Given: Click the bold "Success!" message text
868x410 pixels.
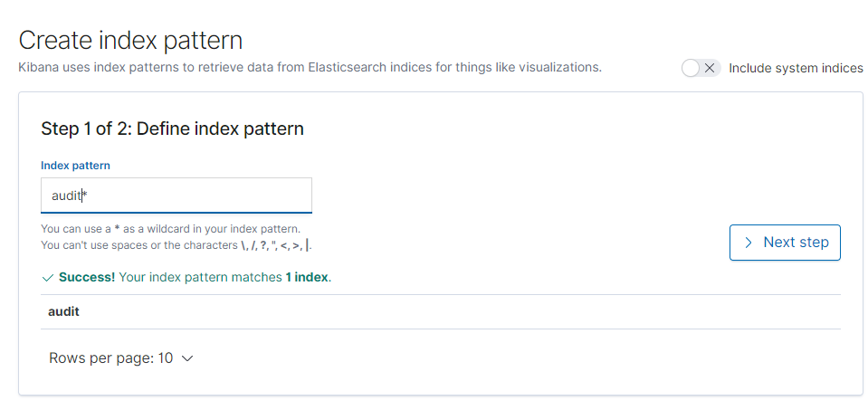Looking at the screenshot, I should click(x=87, y=277).
